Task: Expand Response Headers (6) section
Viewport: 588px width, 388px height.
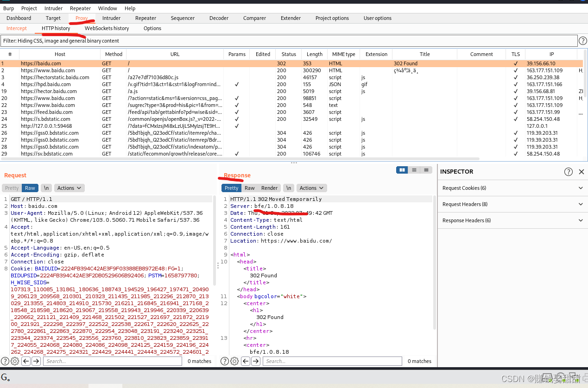Action: tap(512, 220)
